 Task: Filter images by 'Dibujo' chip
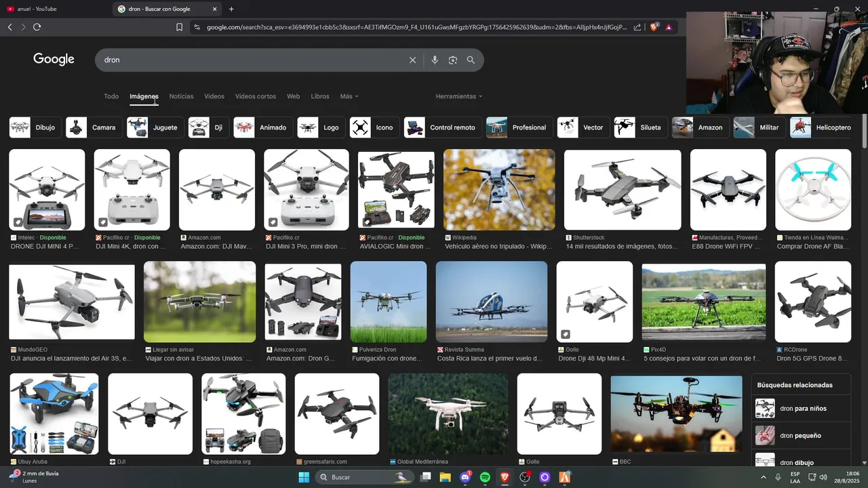(x=35, y=127)
